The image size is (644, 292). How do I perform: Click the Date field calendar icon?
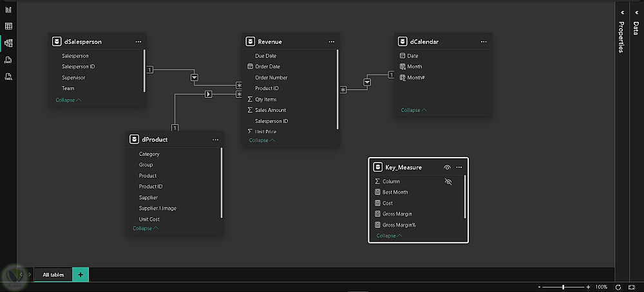coord(402,56)
